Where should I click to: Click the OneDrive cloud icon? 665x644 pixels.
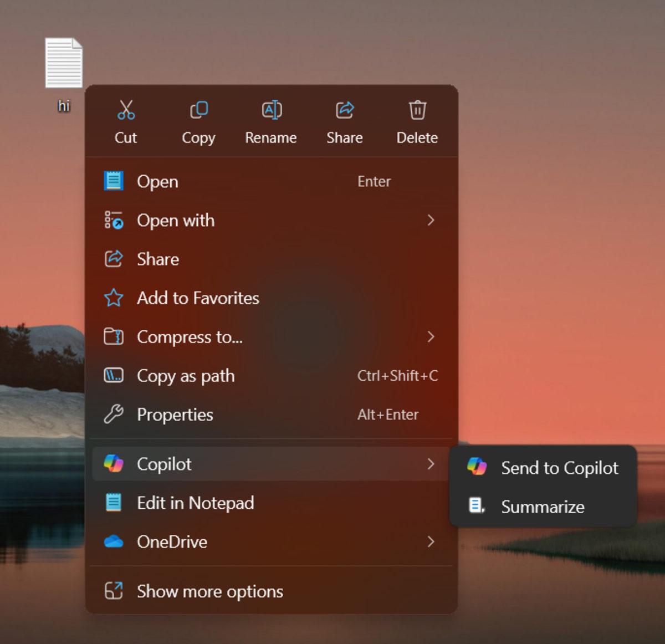point(114,541)
